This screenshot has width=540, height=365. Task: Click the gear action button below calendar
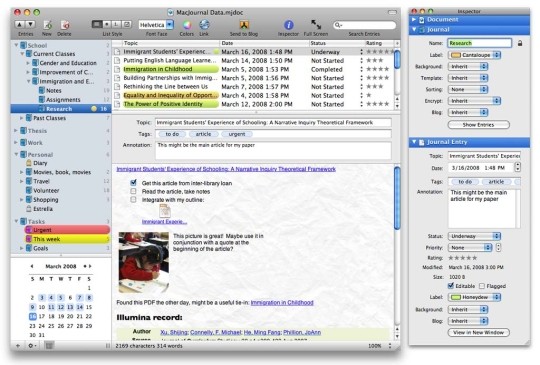pos(32,345)
